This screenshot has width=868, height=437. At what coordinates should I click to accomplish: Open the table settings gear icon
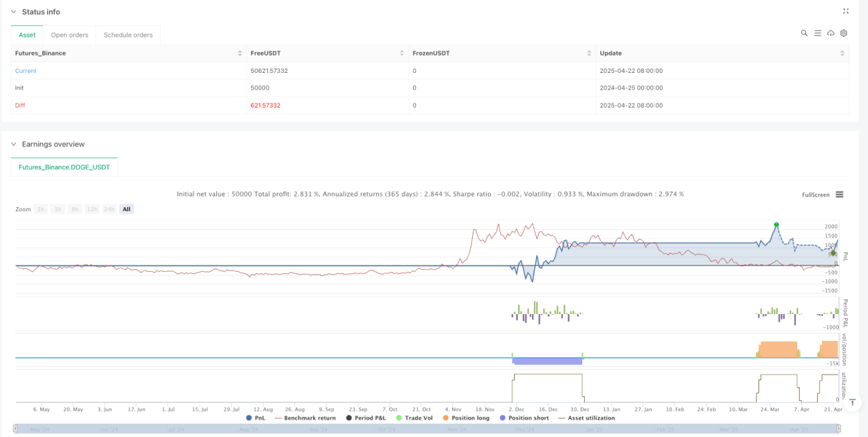844,33
